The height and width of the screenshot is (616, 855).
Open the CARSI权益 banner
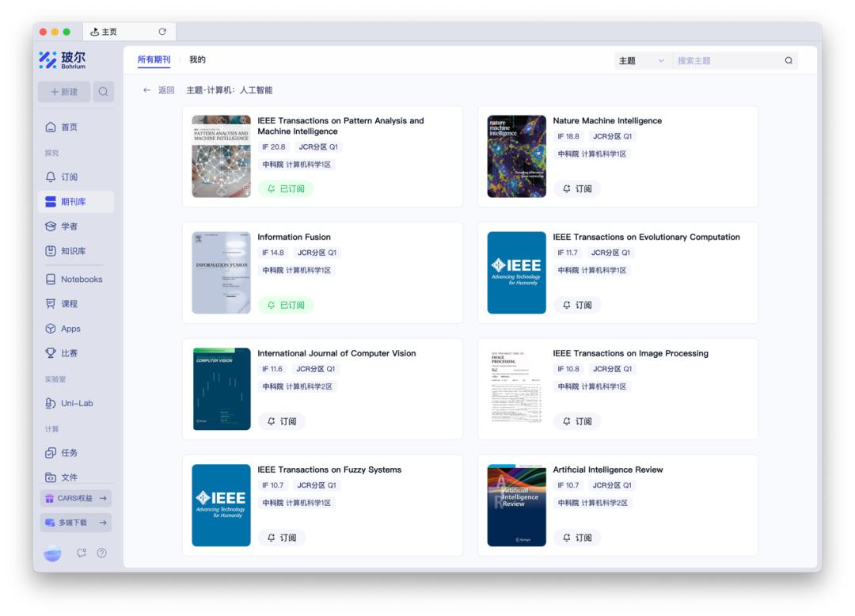coord(76,498)
